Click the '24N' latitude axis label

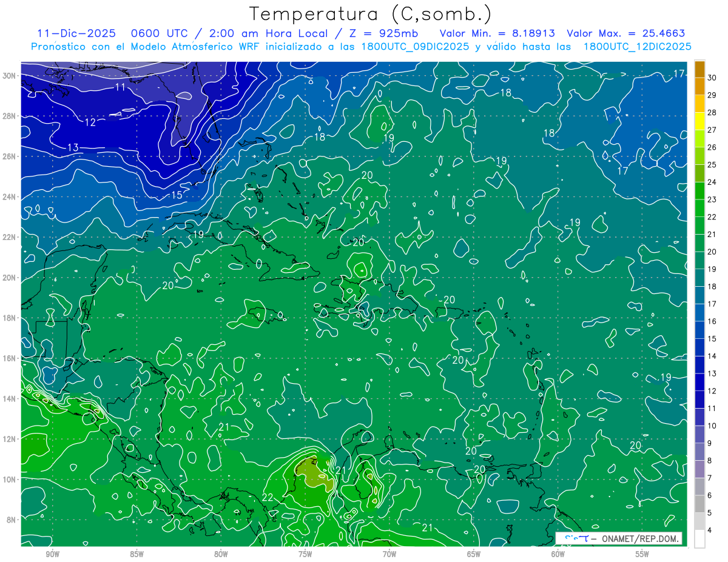click(x=10, y=197)
